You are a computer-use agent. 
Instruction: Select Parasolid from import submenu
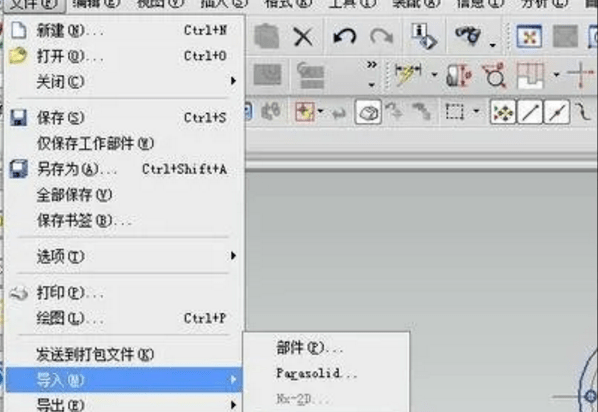click(x=316, y=373)
